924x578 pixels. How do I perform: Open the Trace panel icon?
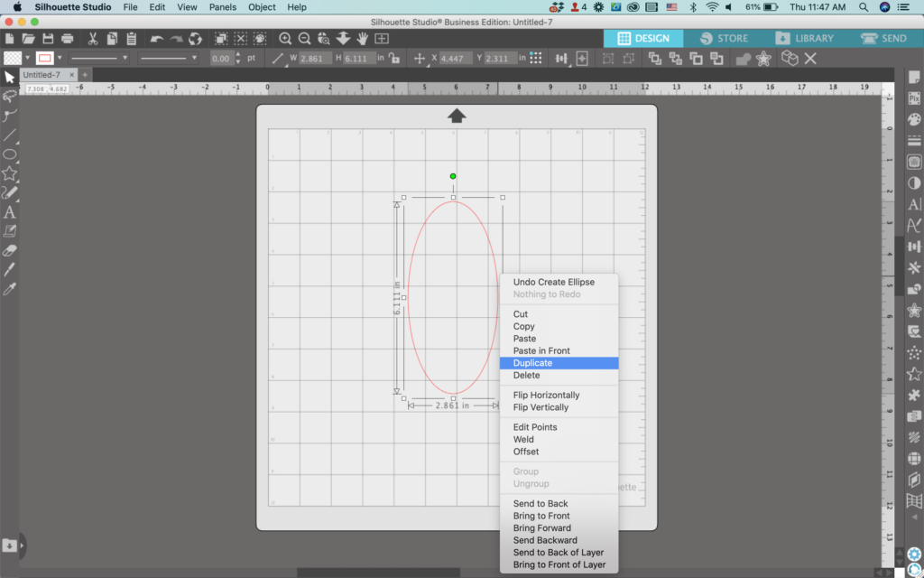click(x=914, y=162)
